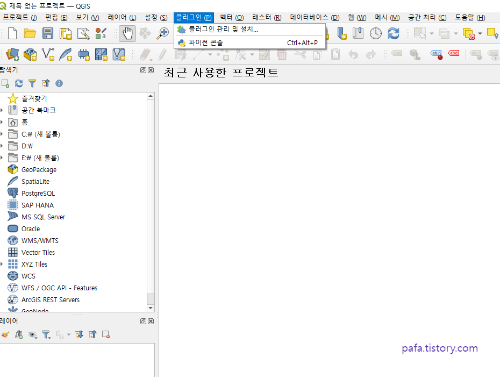Open the Temporal Controller clock icon

[x=376, y=33]
